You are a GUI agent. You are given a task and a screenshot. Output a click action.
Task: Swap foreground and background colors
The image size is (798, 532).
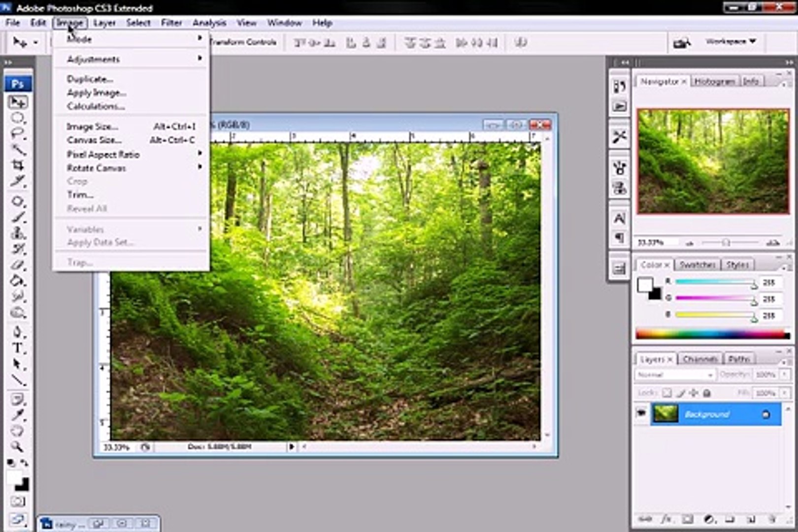click(24, 463)
